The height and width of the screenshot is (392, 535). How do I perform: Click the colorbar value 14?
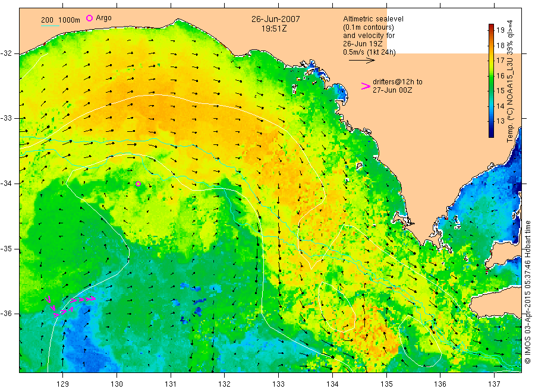tap(500, 106)
